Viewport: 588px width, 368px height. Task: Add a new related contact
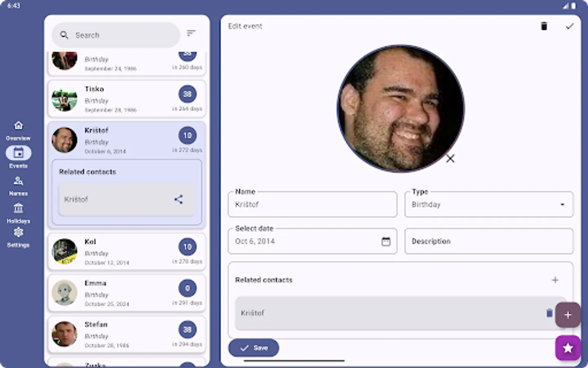pos(555,280)
